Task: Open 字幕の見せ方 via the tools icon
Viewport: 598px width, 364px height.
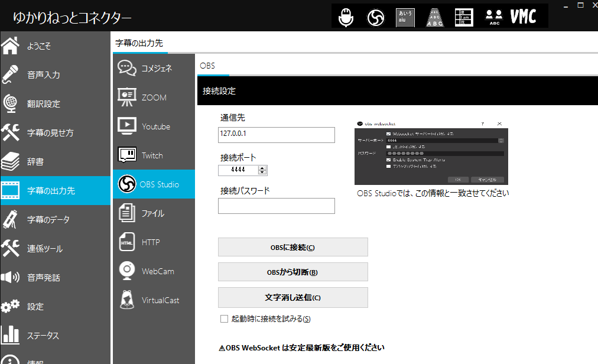Action: (10, 132)
